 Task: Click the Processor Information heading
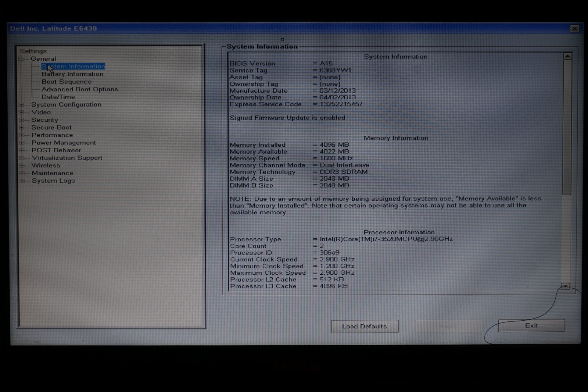(399, 232)
